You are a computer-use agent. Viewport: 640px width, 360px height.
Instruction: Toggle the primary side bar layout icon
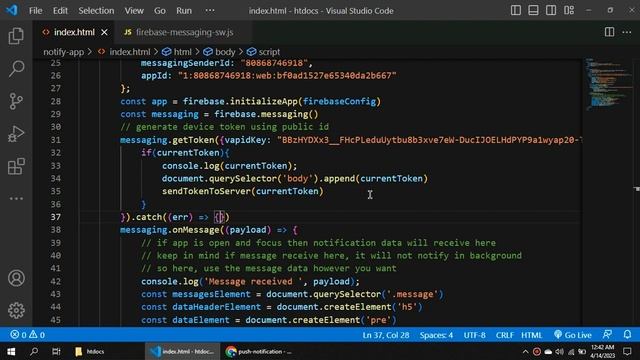(x=516, y=10)
